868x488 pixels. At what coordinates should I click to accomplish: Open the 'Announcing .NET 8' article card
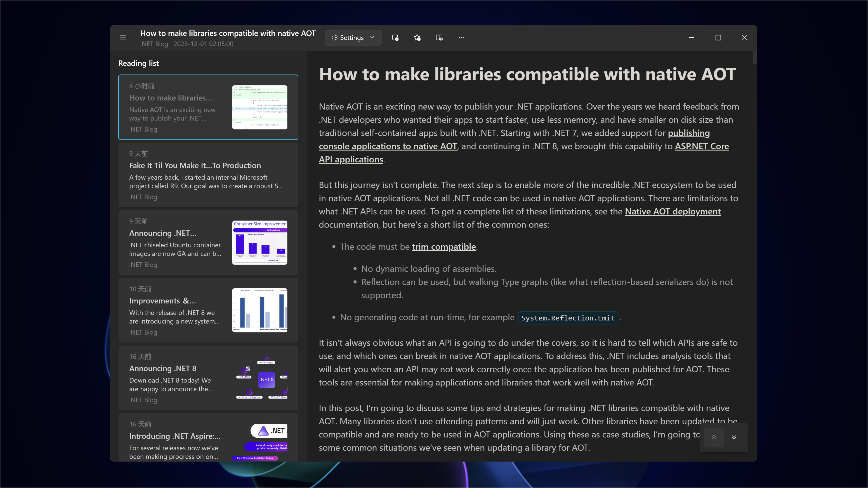coord(208,378)
